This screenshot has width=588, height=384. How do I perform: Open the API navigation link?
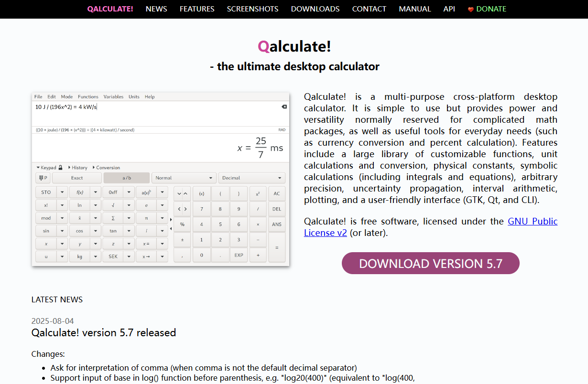pos(449,9)
